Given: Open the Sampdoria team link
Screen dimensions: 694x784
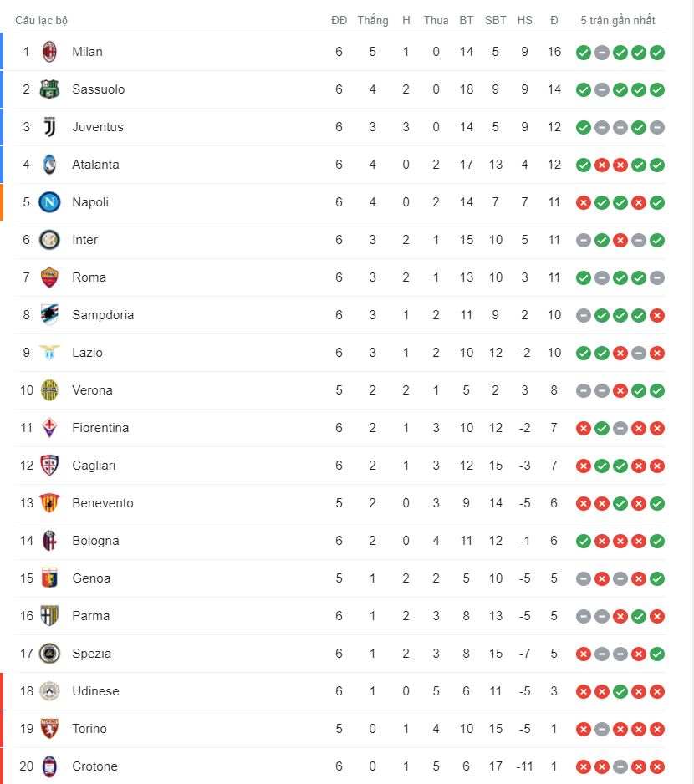Looking at the screenshot, I should tap(103, 315).
